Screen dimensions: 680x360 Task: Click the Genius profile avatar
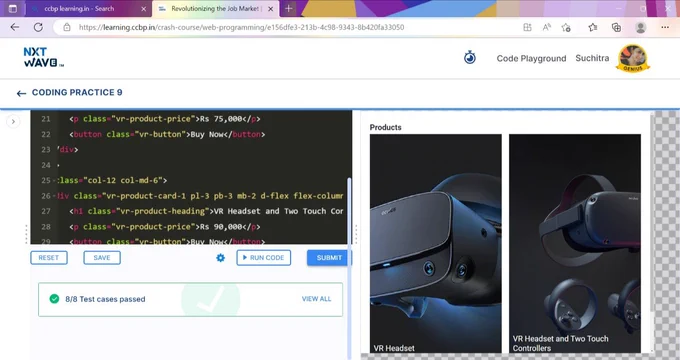[633, 58]
